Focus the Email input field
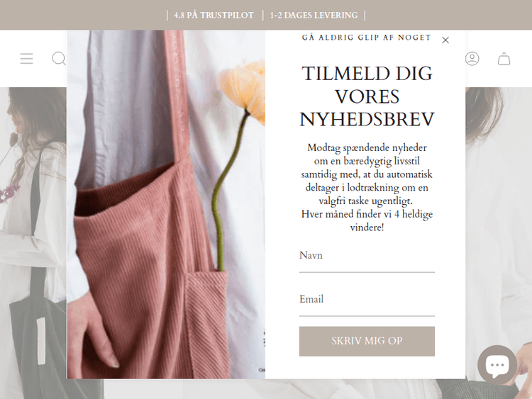The image size is (532, 399). tap(367, 303)
